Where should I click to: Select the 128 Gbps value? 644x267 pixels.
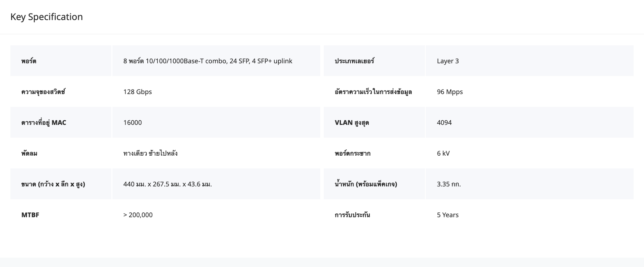tap(137, 92)
